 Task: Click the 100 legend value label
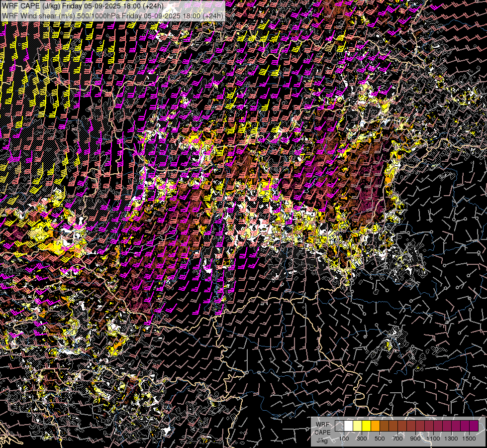pos(344,439)
